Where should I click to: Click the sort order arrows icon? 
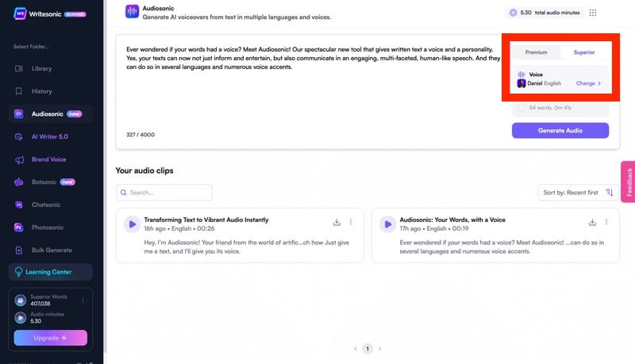tap(609, 193)
